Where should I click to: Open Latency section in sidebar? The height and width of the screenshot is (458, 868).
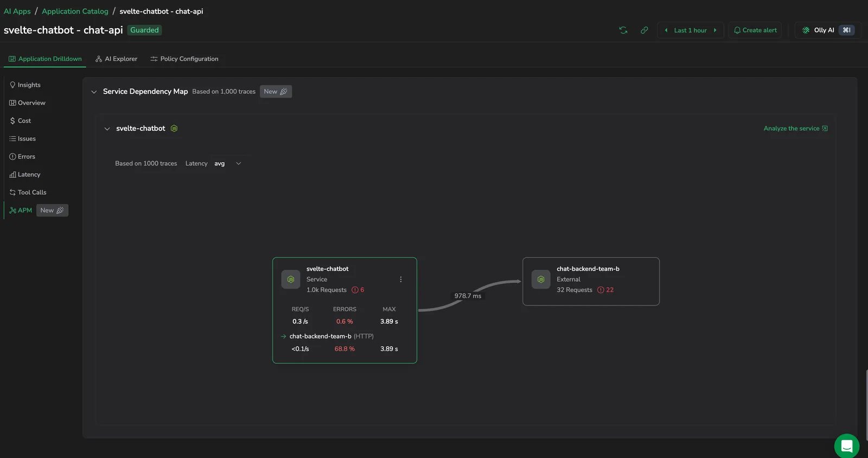(x=24, y=175)
